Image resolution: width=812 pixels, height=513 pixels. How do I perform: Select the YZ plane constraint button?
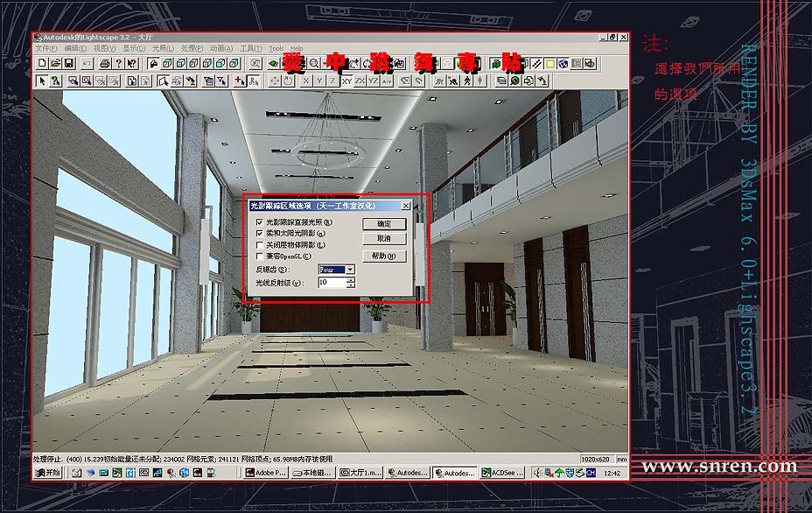tap(374, 81)
